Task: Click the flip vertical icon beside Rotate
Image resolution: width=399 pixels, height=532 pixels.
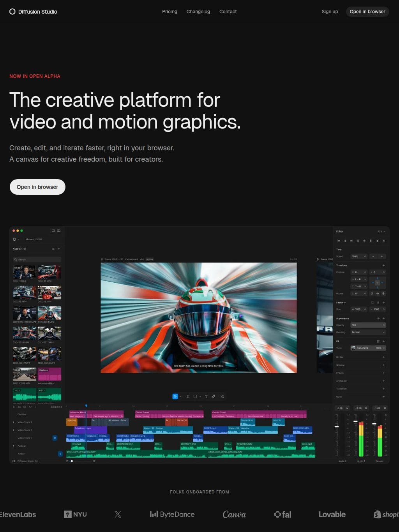Action: pyautogui.click(x=383, y=294)
